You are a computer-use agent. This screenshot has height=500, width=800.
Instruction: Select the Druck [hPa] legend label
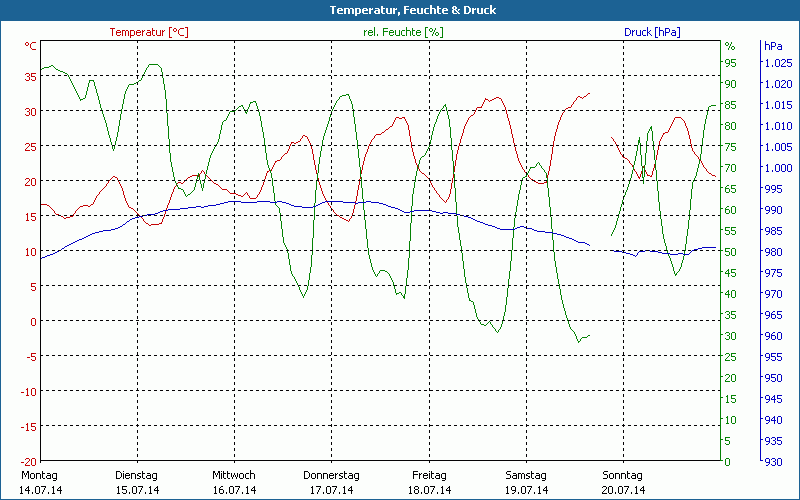click(652, 32)
